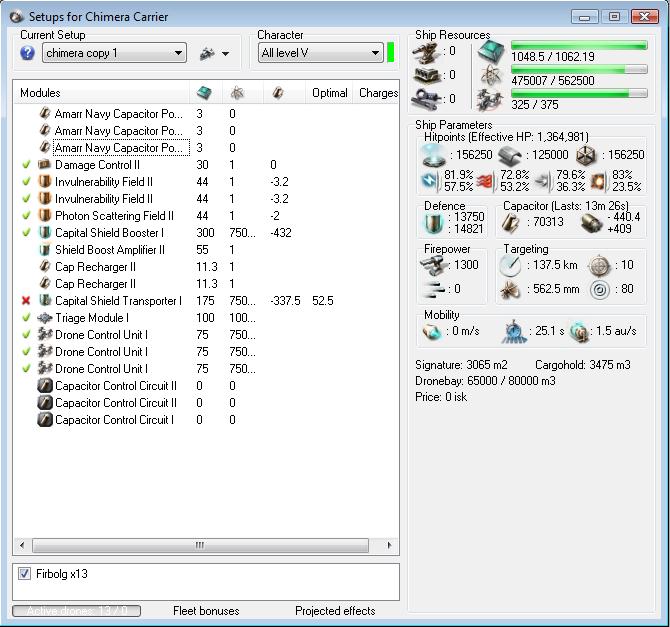This screenshot has width=670, height=627.
Task: Click the drone hardpoint icon in Ship Resources
Action: (x=426, y=99)
